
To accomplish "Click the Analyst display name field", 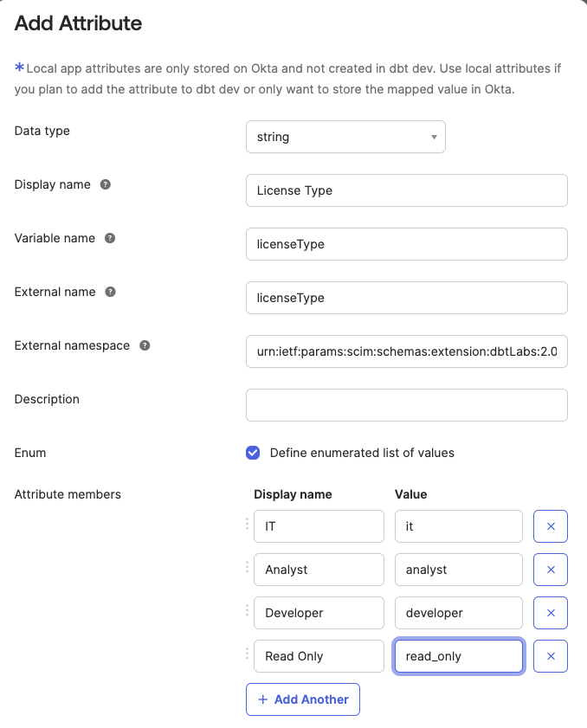I will (x=319, y=570).
